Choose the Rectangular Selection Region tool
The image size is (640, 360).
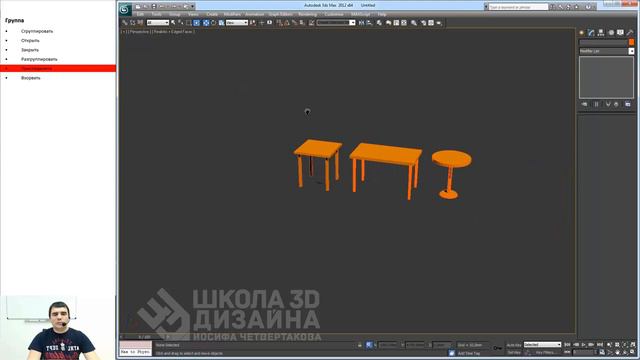click(189, 23)
